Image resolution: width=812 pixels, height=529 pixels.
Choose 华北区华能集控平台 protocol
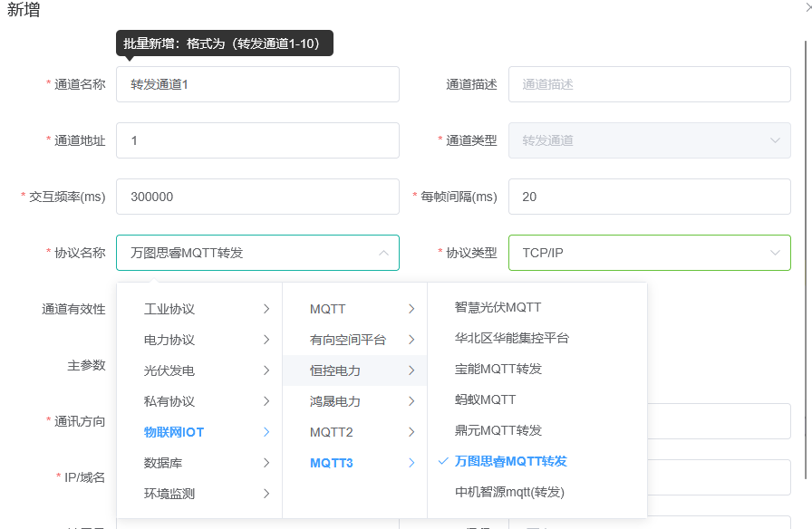512,338
